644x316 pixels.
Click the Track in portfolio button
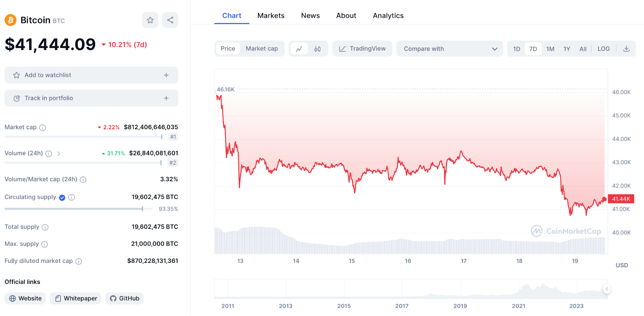pos(91,98)
